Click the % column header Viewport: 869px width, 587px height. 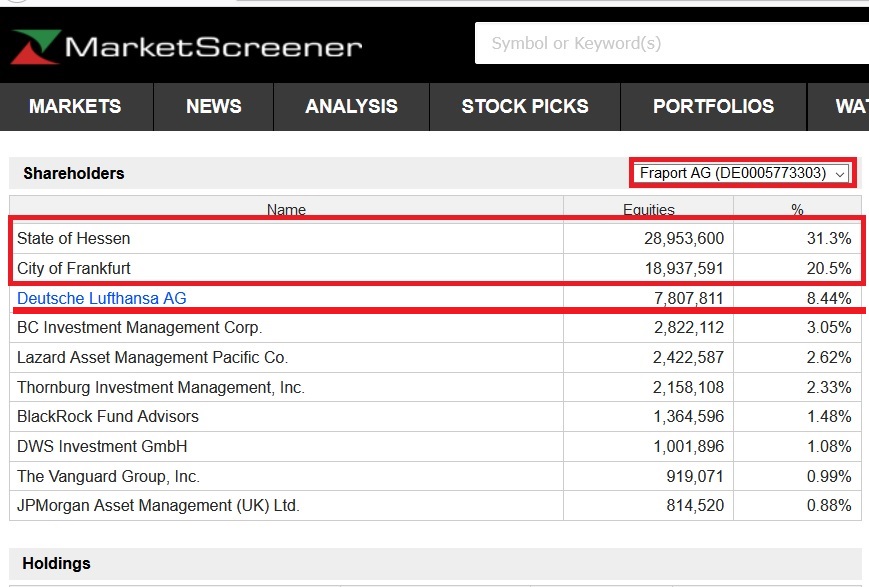797,210
